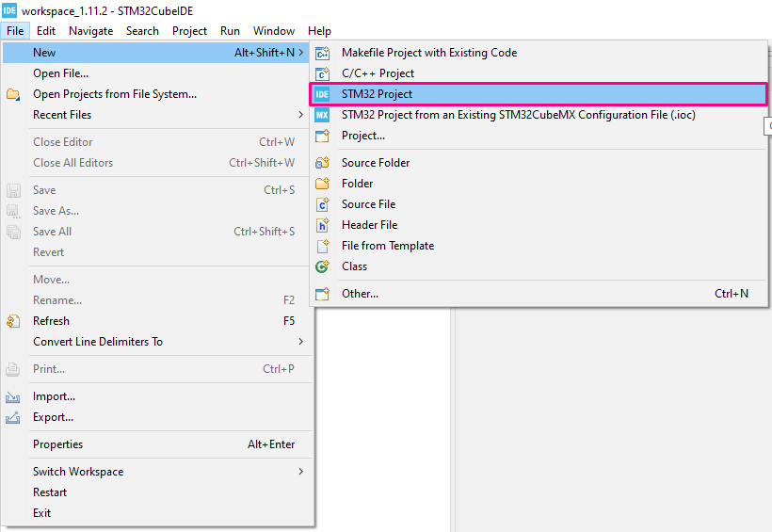Open the Navigate menu
The height and width of the screenshot is (532, 772).
coord(90,31)
